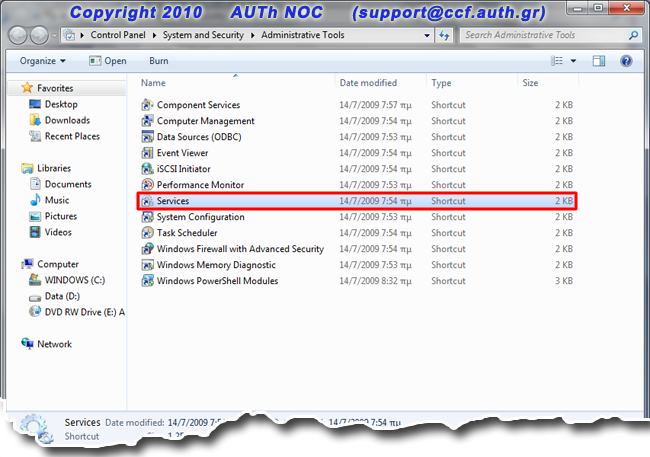Click the Back navigation arrow

point(18,36)
